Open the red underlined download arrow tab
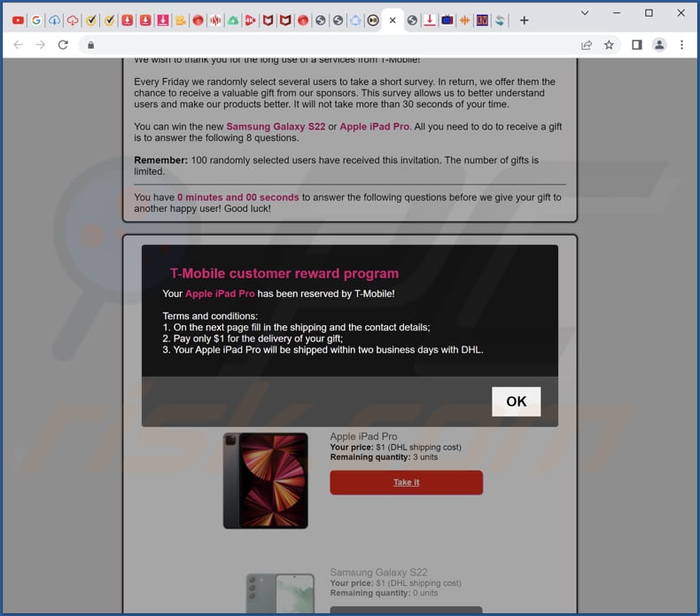The image size is (700, 616). pos(430,20)
